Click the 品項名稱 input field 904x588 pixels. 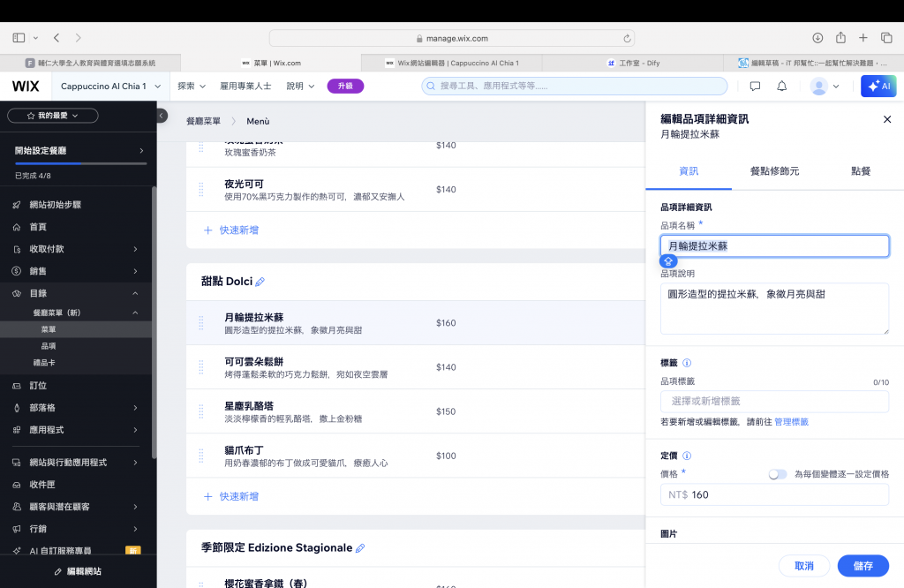click(x=774, y=246)
